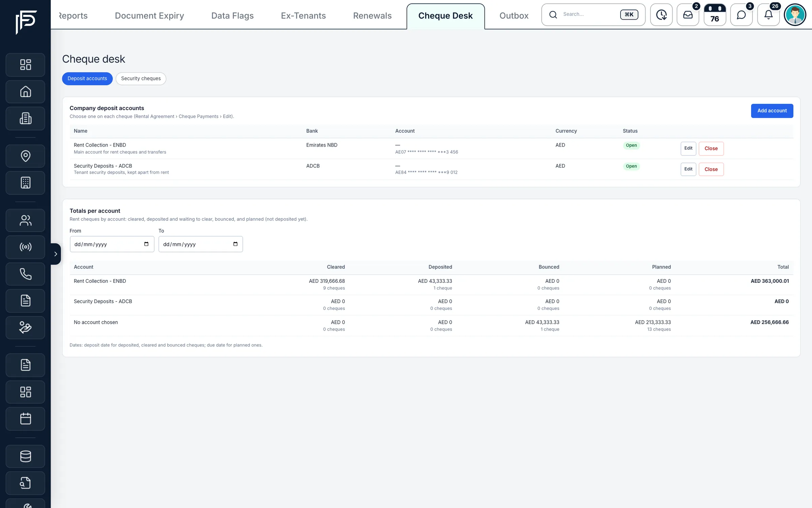Open the top dashboard grid icon
The width and height of the screenshot is (812, 508).
click(25, 65)
